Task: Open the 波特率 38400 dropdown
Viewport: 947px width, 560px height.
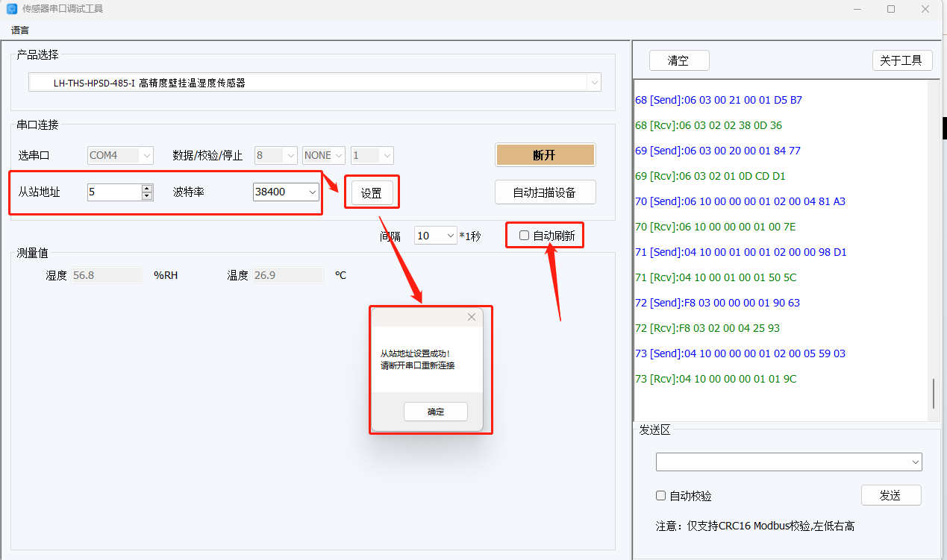Action: point(311,192)
